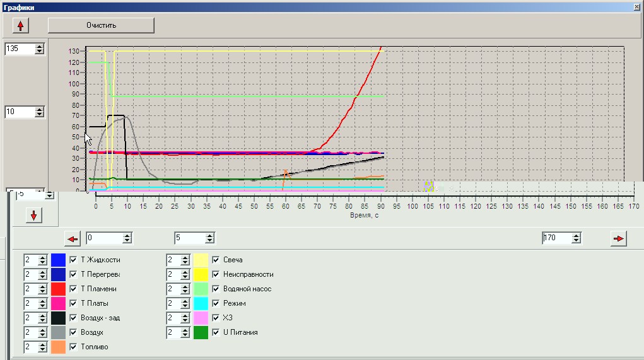Click the line width field for Воздух - зад
The height and width of the screenshot is (360, 644).
[x=31, y=318]
